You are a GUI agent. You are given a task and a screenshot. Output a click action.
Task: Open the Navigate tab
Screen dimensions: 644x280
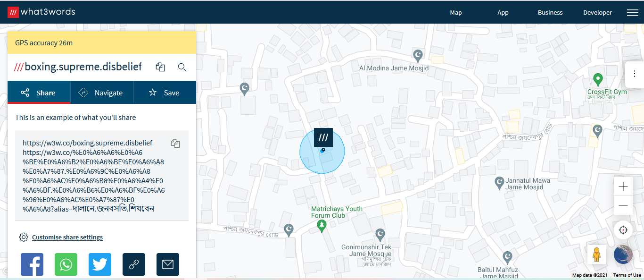point(102,93)
